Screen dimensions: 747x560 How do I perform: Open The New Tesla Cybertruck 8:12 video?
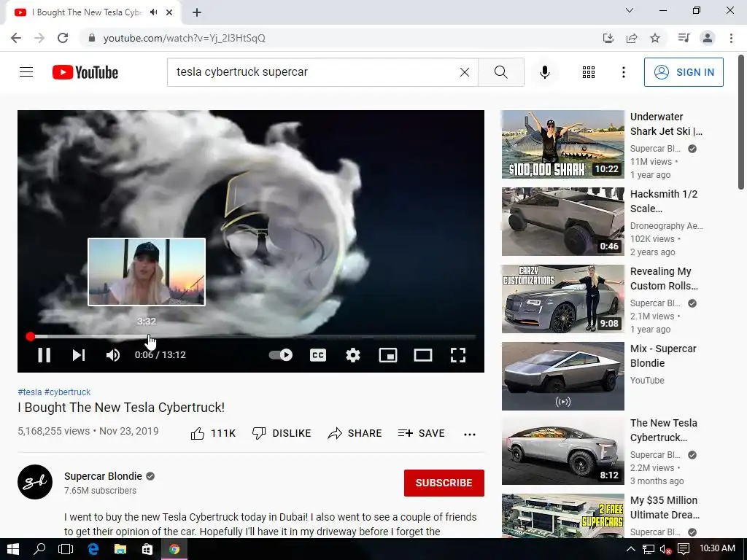tap(562, 451)
